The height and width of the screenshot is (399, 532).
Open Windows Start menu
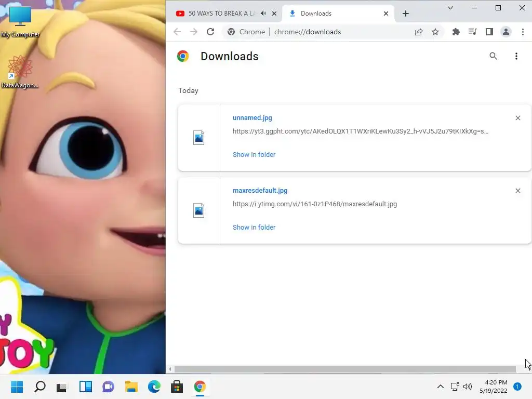click(x=17, y=387)
